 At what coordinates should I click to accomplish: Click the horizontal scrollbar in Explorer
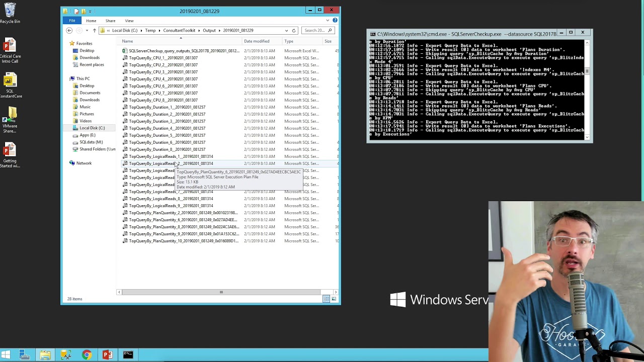click(221, 292)
